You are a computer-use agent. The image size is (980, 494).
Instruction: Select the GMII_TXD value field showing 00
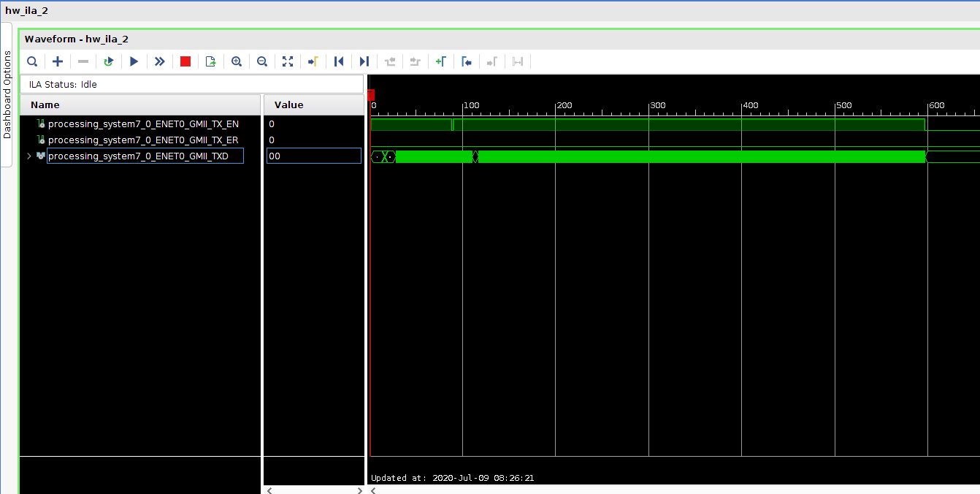click(314, 156)
